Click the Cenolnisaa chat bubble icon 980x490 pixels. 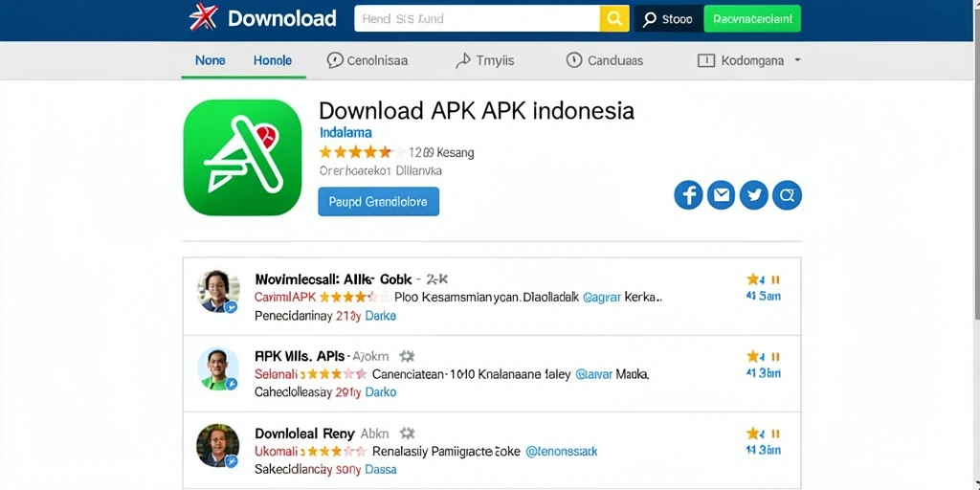[x=335, y=60]
